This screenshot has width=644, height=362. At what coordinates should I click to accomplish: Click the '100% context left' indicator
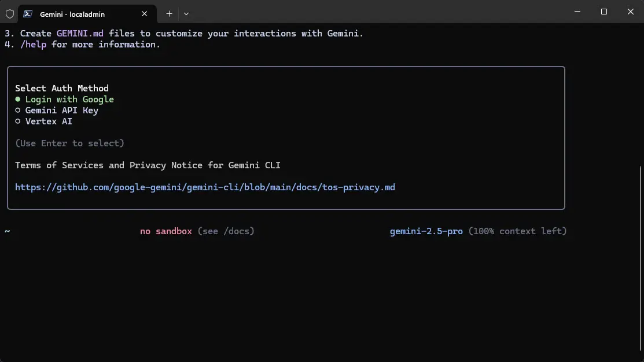(x=517, y=231)
